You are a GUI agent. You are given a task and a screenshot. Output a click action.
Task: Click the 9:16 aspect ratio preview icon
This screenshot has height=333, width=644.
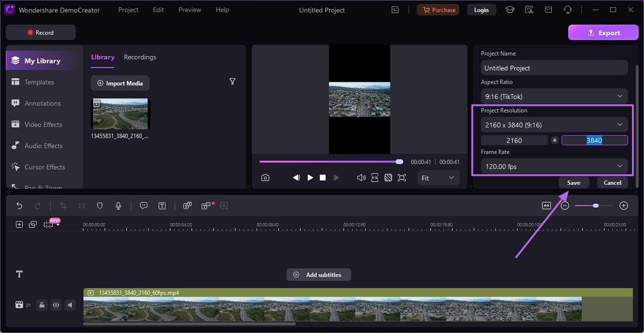[x=375, y=177]
